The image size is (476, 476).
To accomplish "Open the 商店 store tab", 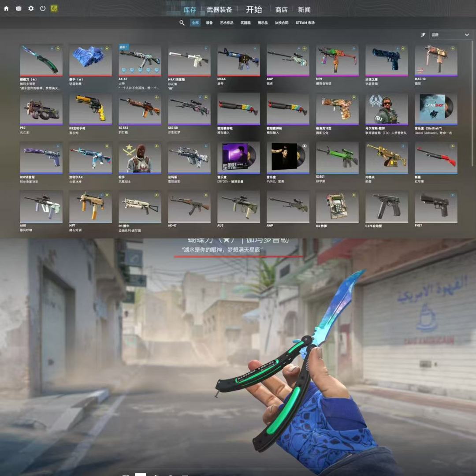I will pos(281,10).
